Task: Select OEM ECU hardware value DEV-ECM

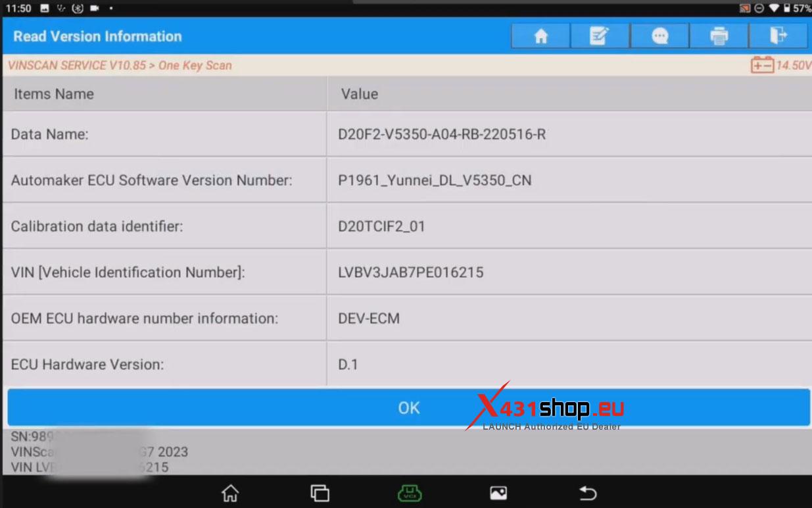Action: click(368, 318)
